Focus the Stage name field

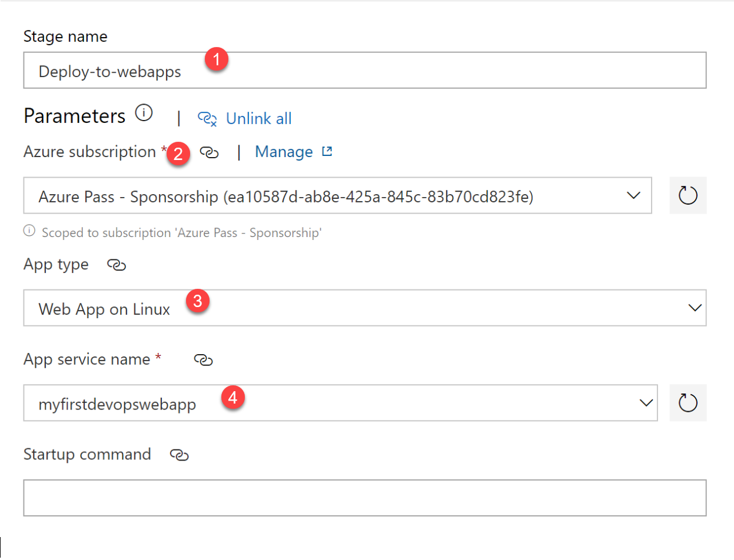[x=364, y=71]
